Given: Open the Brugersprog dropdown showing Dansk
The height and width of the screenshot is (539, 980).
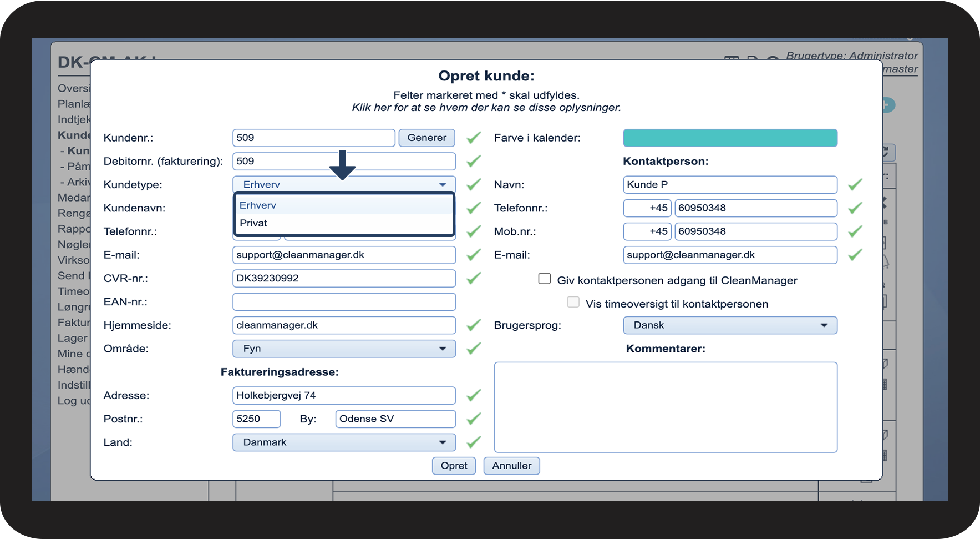Looking at the screenshot, I should pos(730,325).
